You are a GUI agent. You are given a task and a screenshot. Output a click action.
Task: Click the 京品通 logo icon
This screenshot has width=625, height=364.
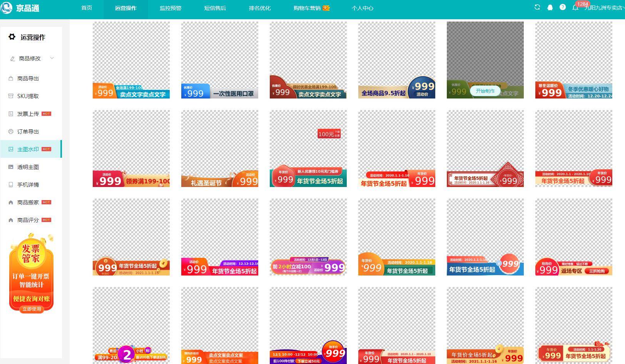click(x=7, y=8)
